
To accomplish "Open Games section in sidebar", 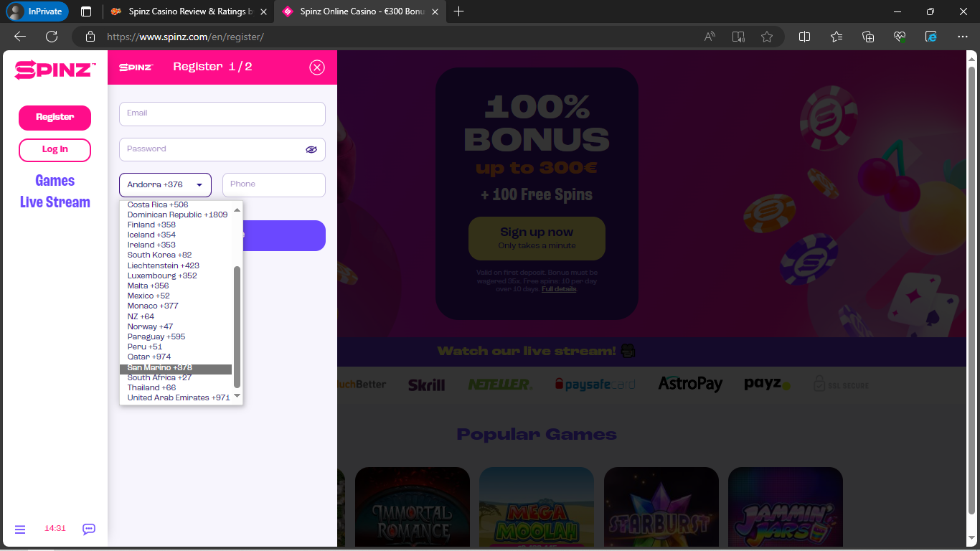I will point(55,181).
